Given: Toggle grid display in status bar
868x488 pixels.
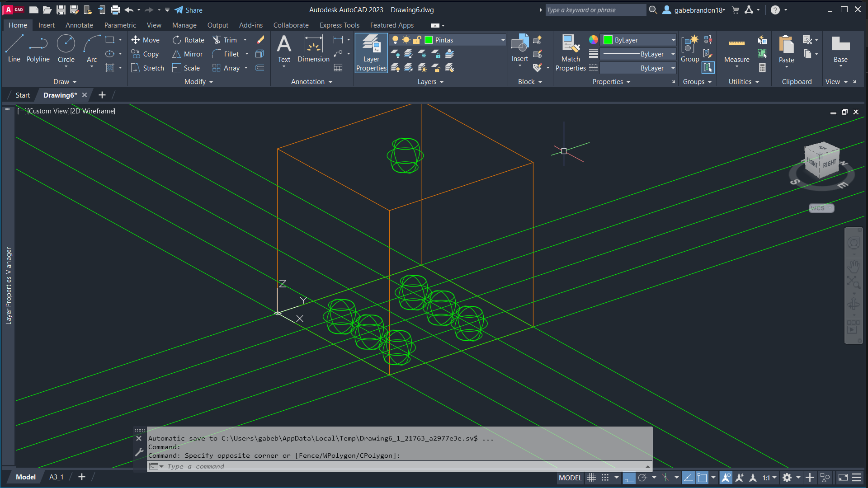Looking at the screenshot, I should tap(591, 478).
